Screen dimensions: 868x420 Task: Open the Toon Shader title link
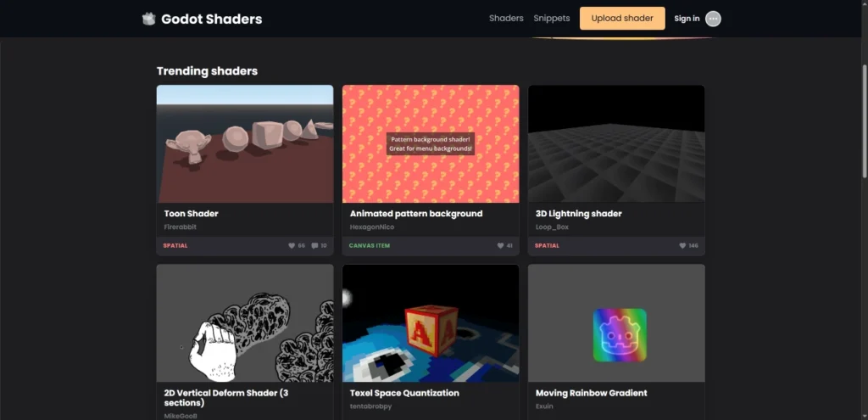coord(191,213)
